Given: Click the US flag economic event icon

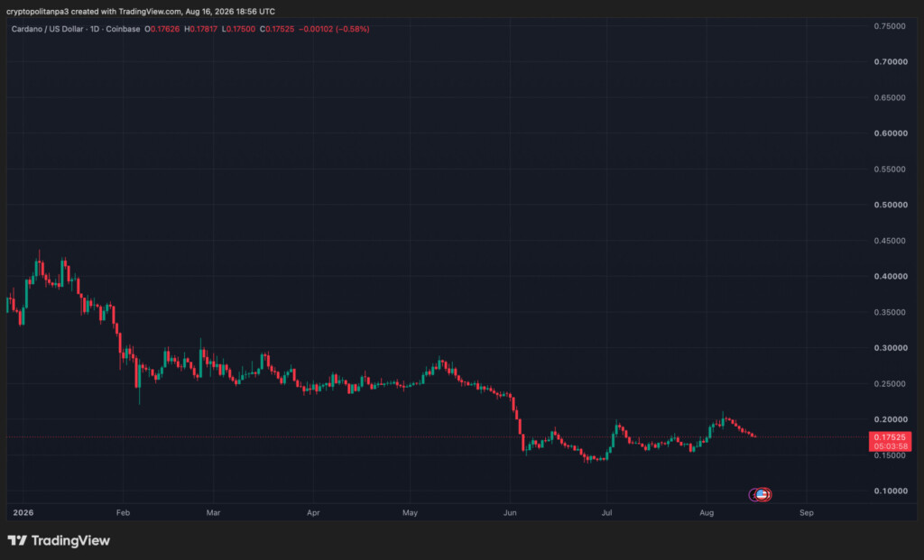Looking at the screenshot, I should [762, 495].
